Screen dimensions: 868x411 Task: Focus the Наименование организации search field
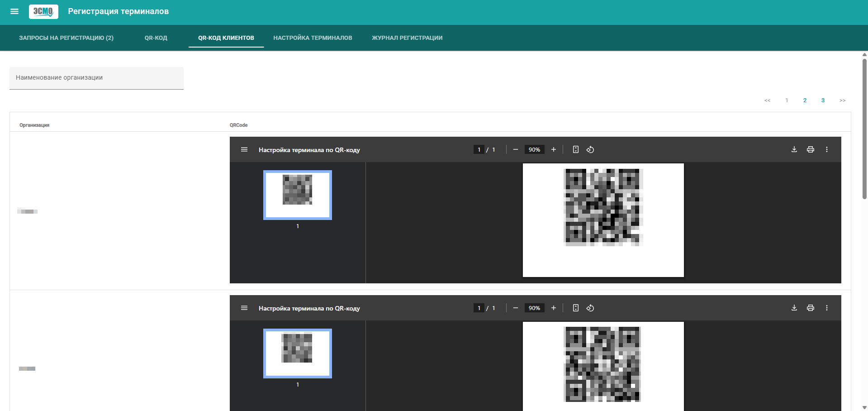point(96,78)
